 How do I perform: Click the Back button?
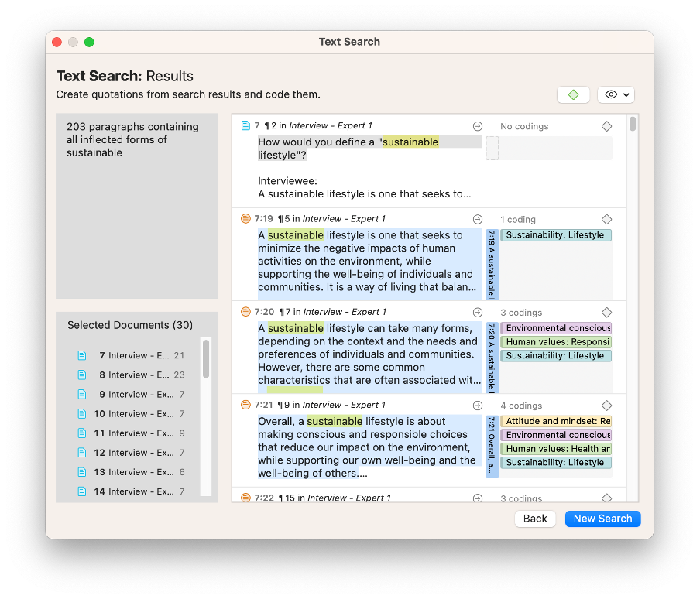pos(535,519)
